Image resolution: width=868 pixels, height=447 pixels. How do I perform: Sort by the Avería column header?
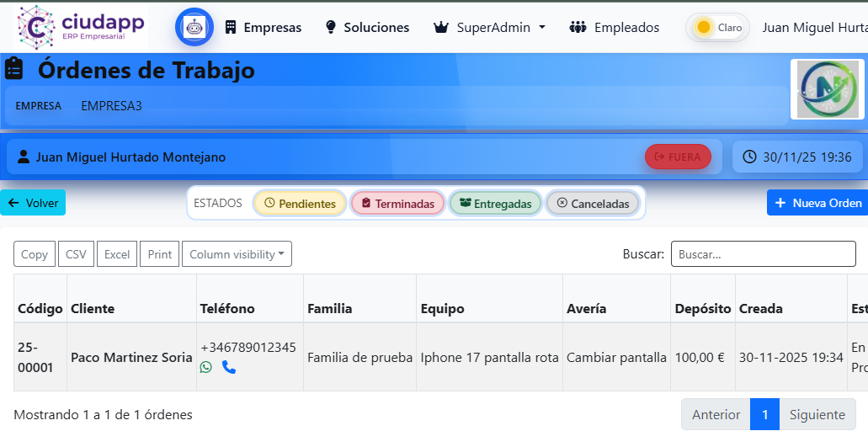coord(616,298)
